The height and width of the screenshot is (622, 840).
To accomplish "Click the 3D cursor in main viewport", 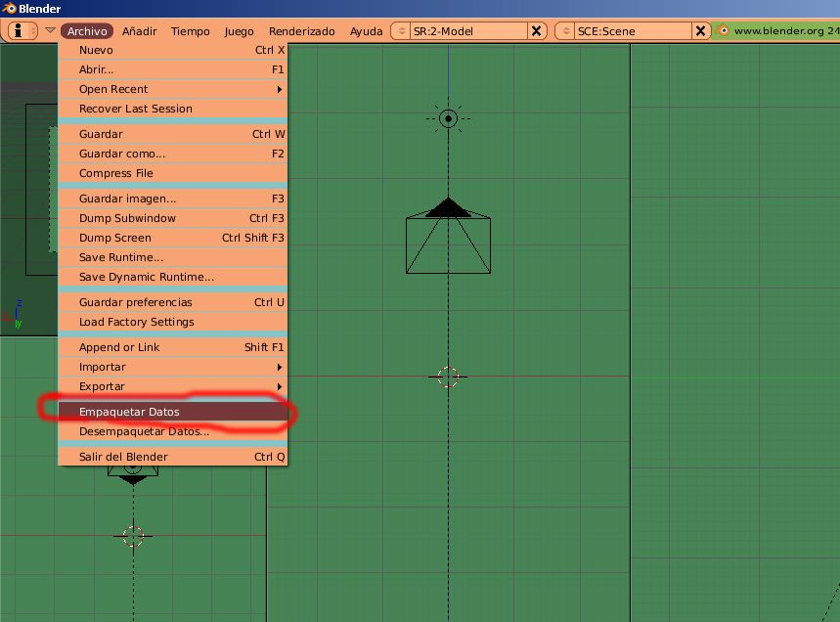I will click(x=448, y=377).
